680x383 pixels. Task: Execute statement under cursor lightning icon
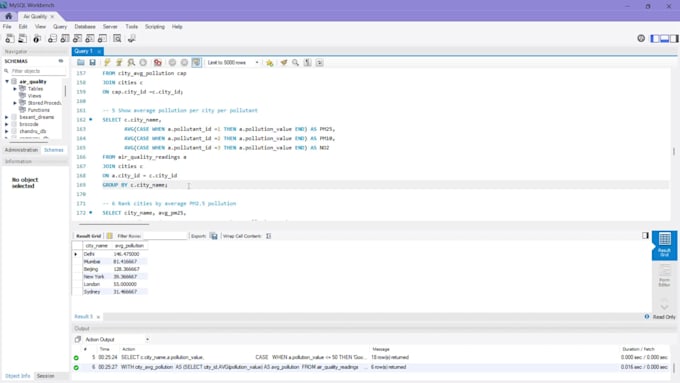tap(119, 62)
